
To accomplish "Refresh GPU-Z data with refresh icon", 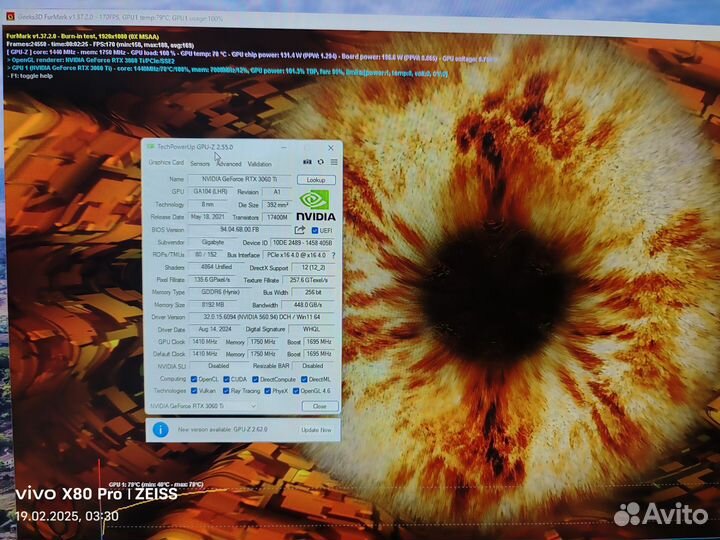I will (x=321, y=162).
